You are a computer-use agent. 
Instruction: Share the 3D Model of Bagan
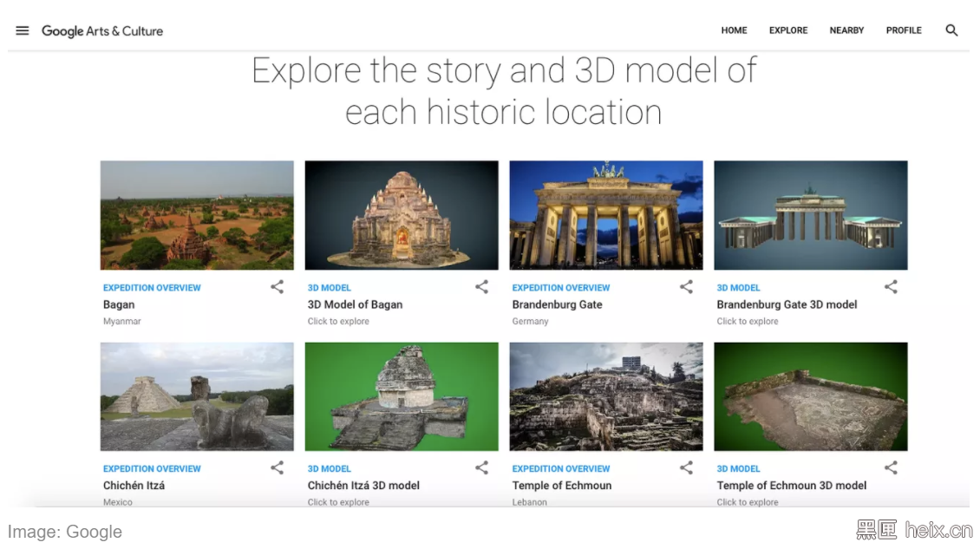pos(481,287)
